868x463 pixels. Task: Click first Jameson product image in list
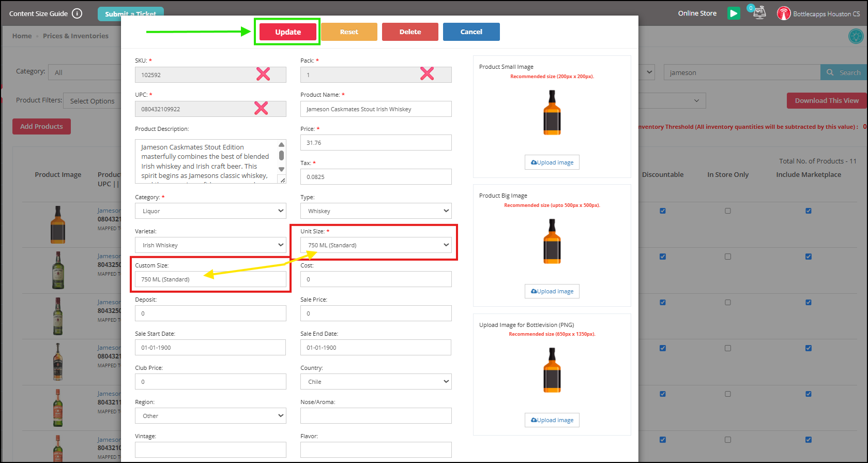click(x=58, y=225)
